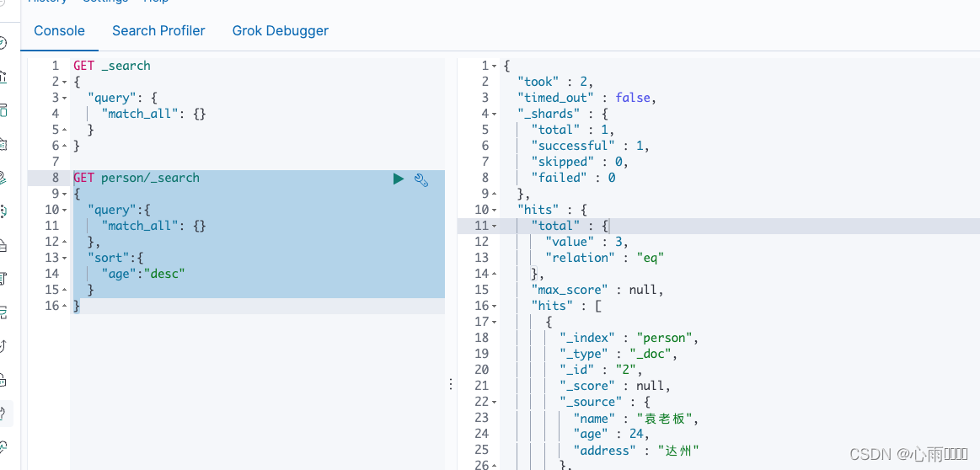The width and height of the screenshot is (980, 470).
Task: Click the "value" : 3 response line
Action: pyautogui.click(x=586, y=242)
